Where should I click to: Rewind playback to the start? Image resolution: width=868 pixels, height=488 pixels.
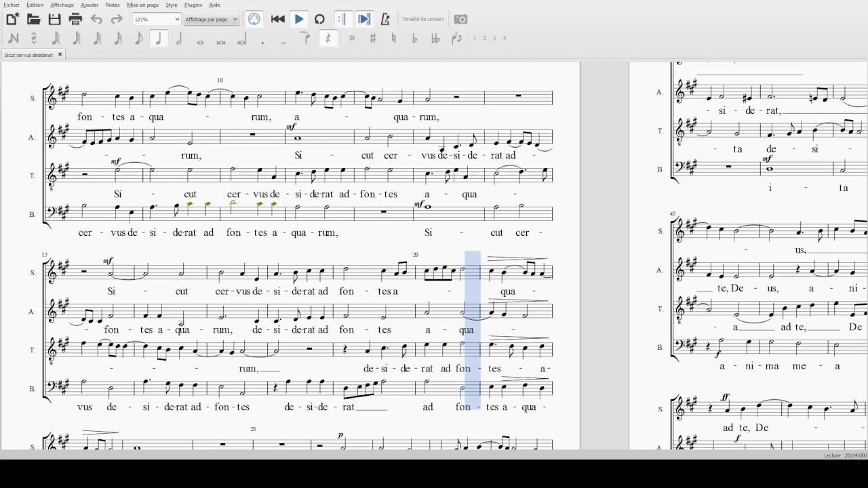point(277,19)
